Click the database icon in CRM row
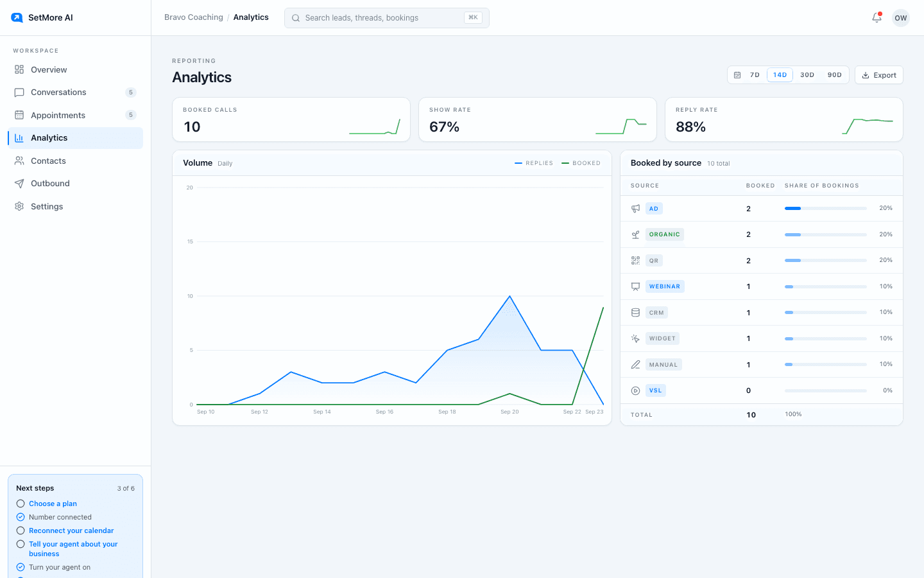Viewport: 924px width, 578px height. [635, 313]
